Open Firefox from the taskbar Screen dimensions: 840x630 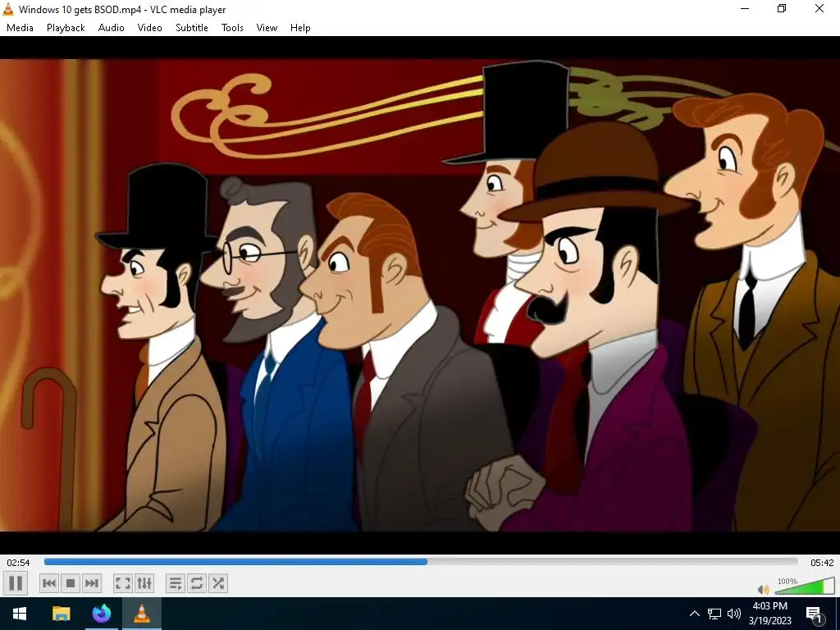[101, 614]
